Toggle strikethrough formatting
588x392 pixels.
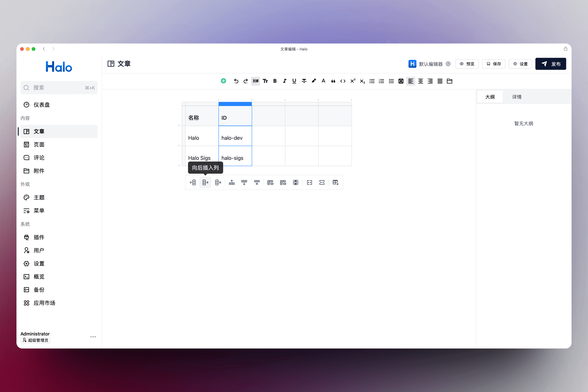coord(304,81)
